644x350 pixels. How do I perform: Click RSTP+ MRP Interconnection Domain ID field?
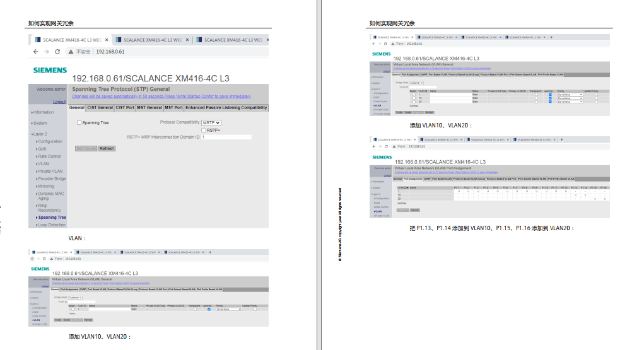(x=226, y=137)
